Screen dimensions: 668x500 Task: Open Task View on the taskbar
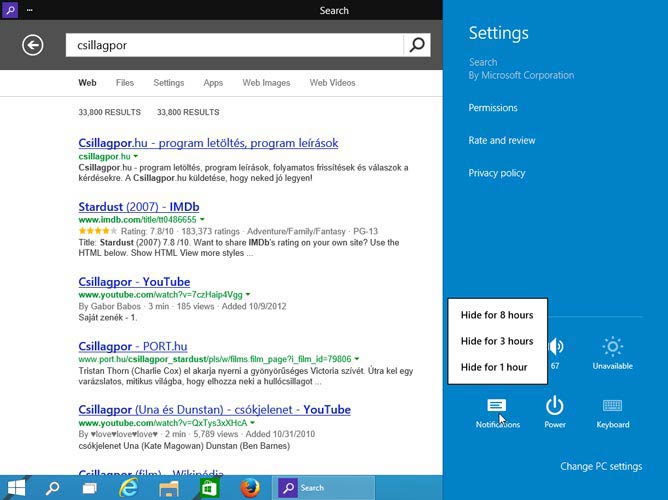point(89,488)
